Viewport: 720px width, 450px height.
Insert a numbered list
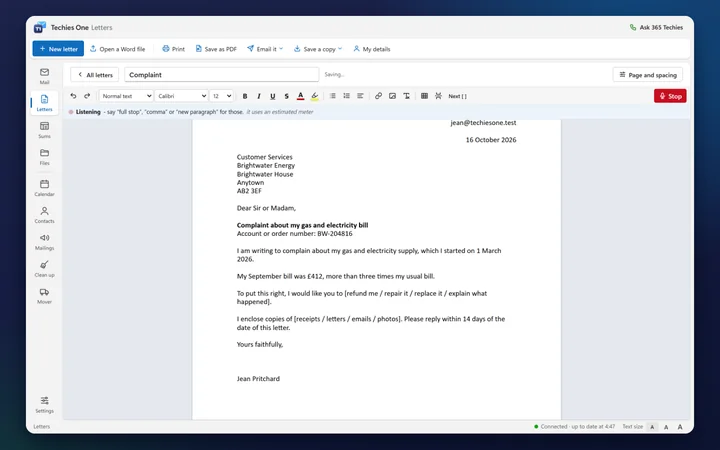[x=346, y=96]
